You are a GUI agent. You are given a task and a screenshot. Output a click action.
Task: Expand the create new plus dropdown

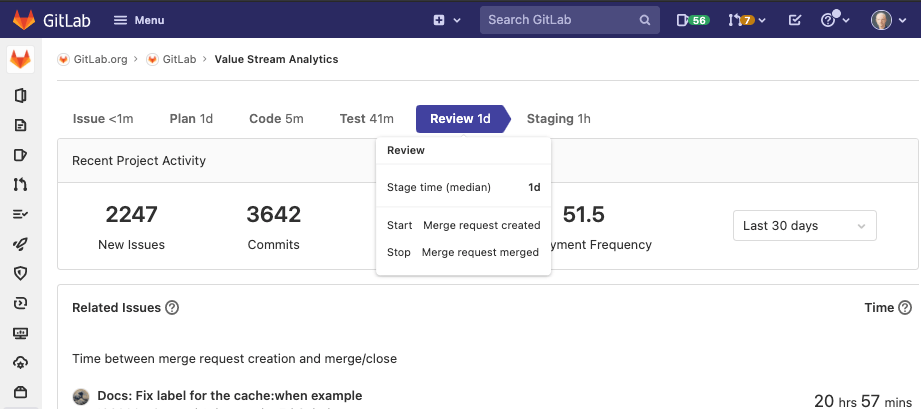447,20
